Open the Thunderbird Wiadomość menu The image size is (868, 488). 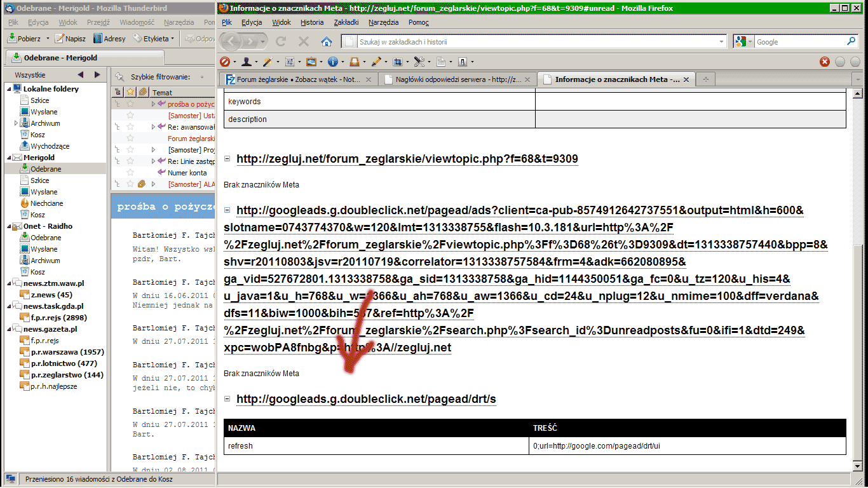[137, 22]
